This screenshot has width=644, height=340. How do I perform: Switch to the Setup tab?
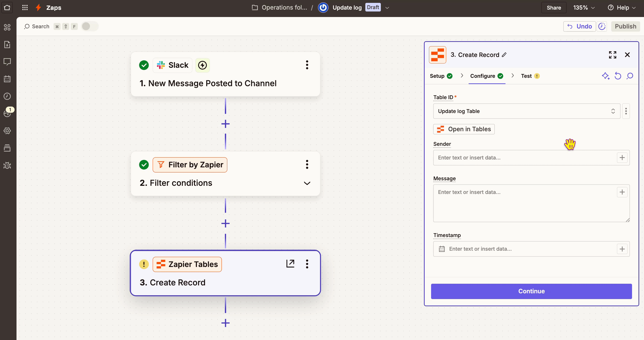pos(441,76)
